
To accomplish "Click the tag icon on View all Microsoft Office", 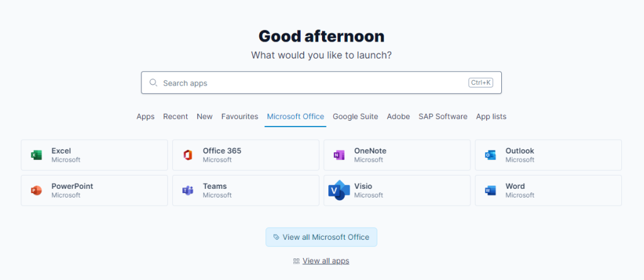I will (x=277, y=237).
